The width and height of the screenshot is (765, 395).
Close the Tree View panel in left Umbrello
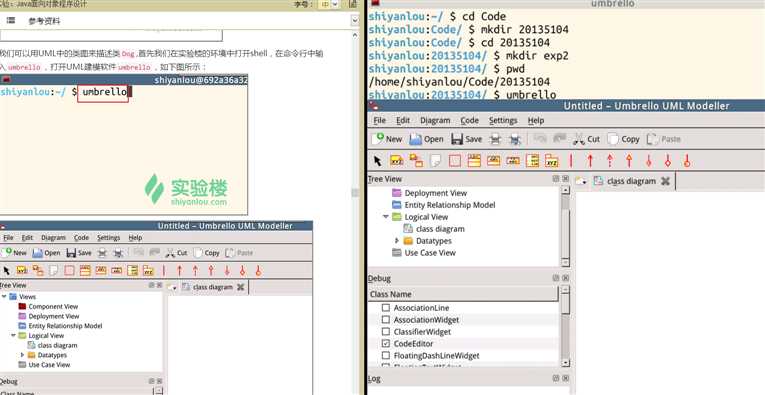(x=159, y=285)
